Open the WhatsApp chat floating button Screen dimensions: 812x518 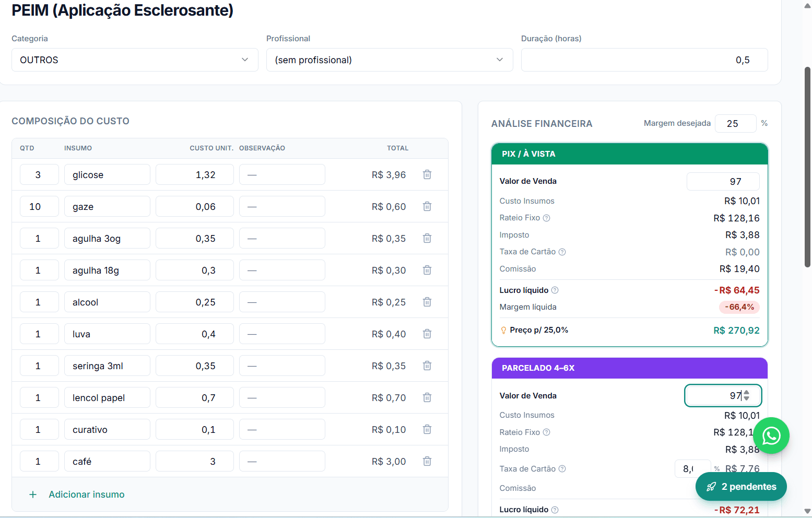pos(771,435)
